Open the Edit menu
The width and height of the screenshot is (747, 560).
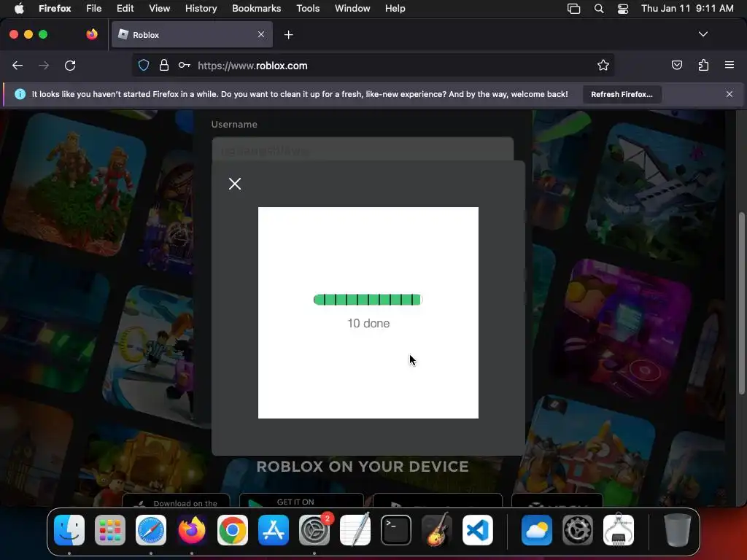coord(125,8)
